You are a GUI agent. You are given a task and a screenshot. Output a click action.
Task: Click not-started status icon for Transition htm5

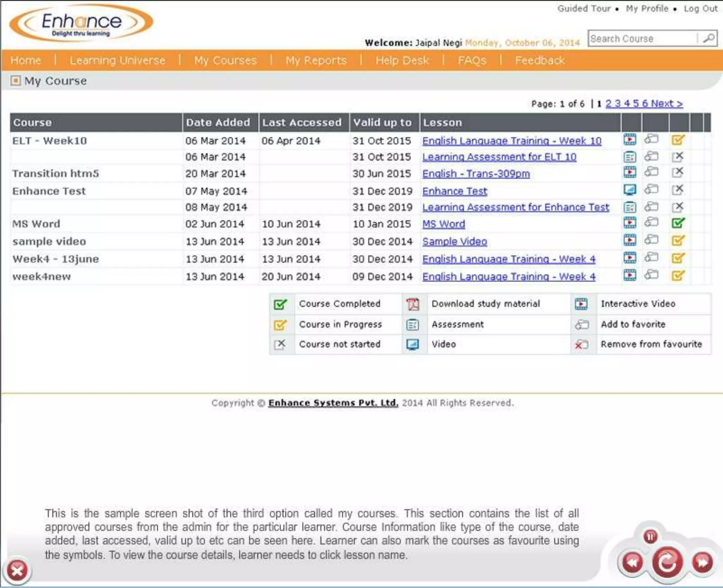pos(678,173)
